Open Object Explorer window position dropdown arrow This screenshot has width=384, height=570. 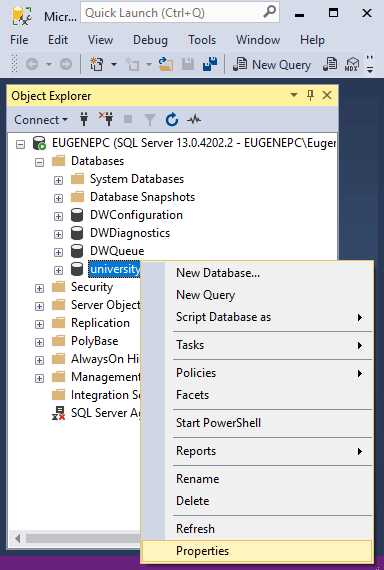pyautogui.click(x=293, y=95)
